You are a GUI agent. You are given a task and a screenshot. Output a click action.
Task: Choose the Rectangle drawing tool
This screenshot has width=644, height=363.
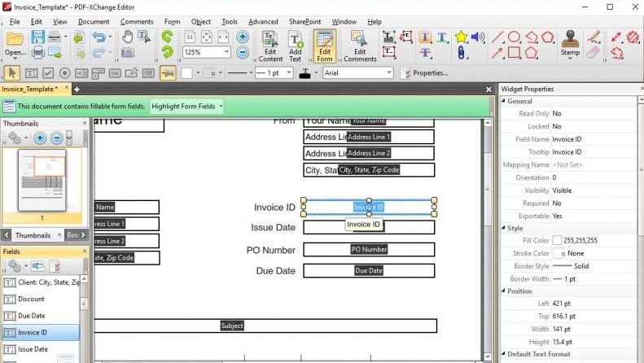click(x=515, y=53)
